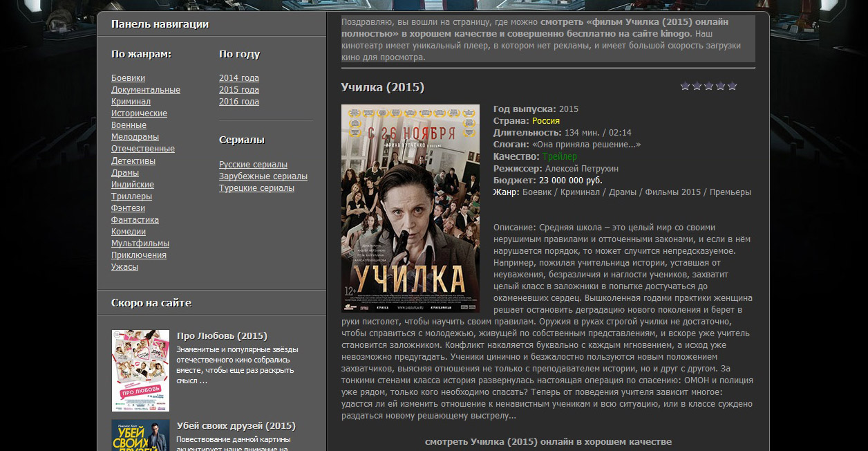The width and height of the screenshot is (868, 451).
Task: Open the Боевики genre link
Action: (129, 78)
